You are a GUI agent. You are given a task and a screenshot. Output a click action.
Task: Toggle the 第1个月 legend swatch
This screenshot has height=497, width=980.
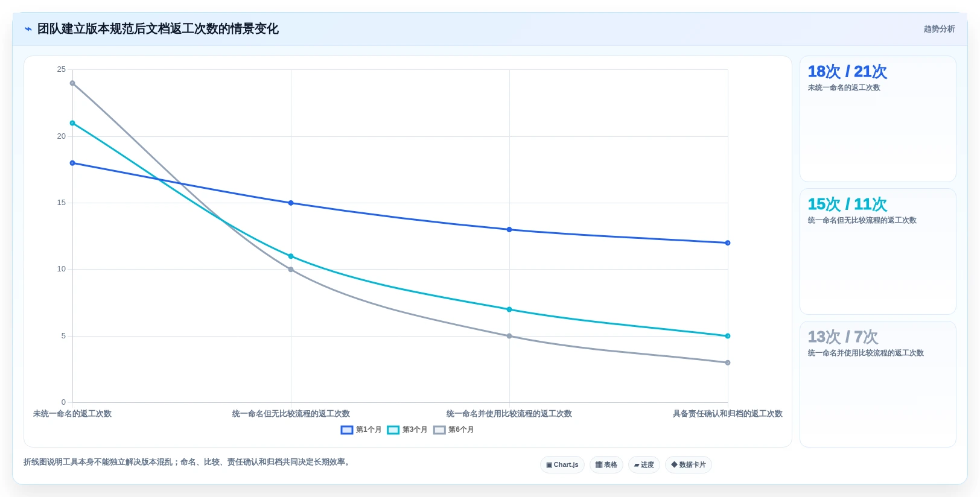coord(346,430)
